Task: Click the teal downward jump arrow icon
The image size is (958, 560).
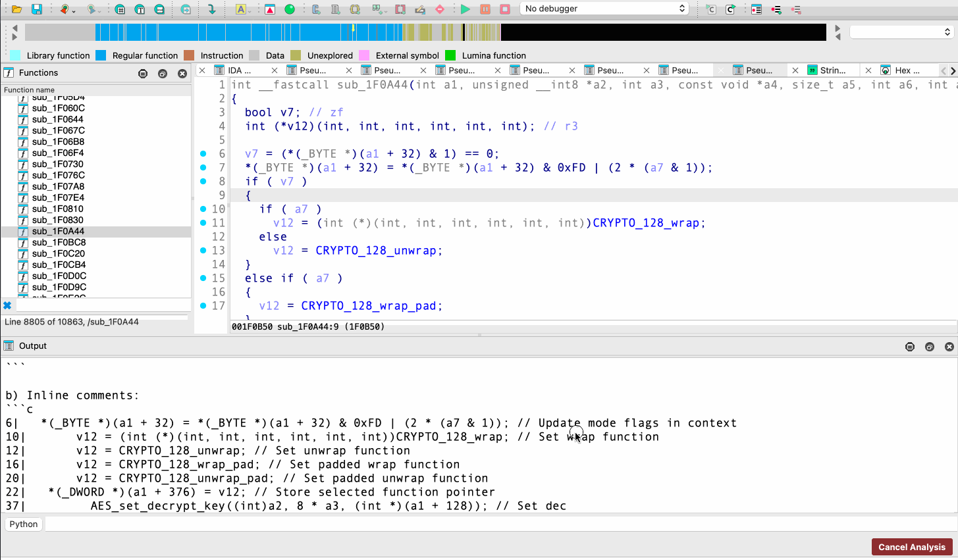Action: point(212,9)
